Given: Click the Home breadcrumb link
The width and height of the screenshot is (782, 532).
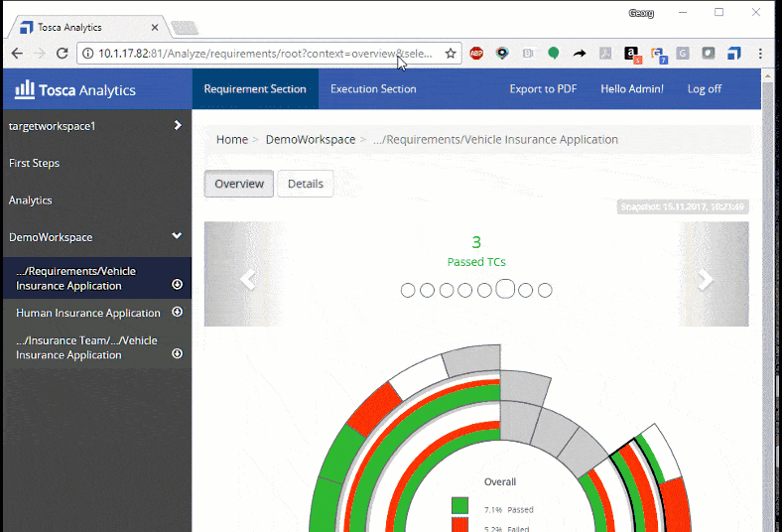Looking at the screenshot, I should [232, 140].
